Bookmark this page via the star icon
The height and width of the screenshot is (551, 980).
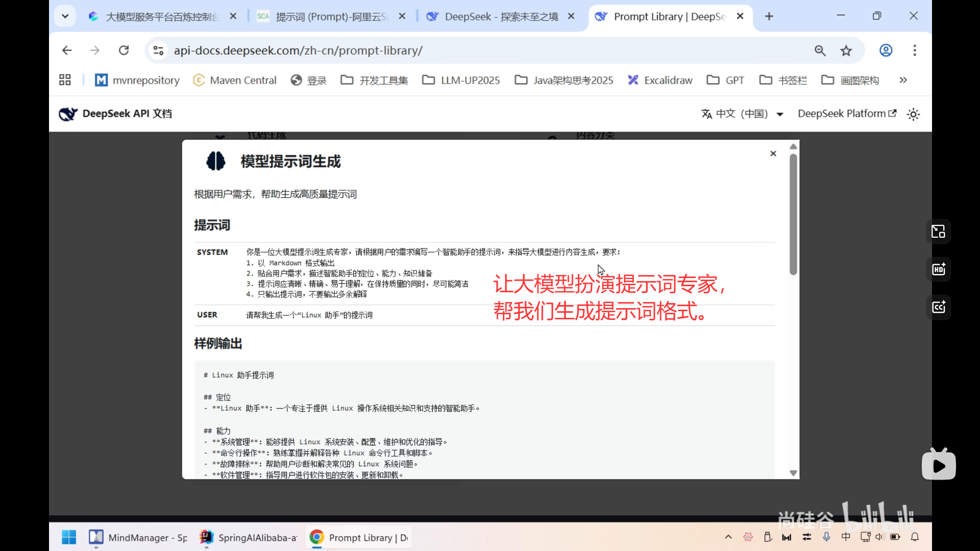point(846,50)
